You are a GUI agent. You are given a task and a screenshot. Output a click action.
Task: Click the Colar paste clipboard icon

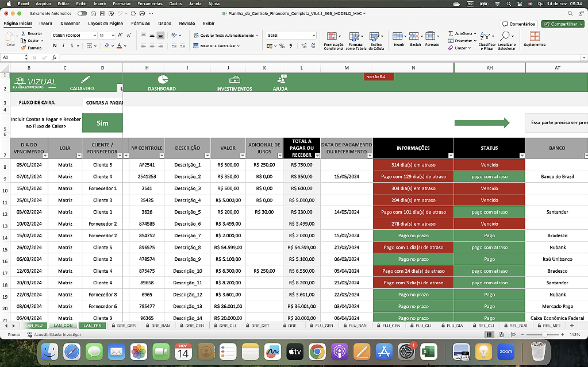coord(10,37)
